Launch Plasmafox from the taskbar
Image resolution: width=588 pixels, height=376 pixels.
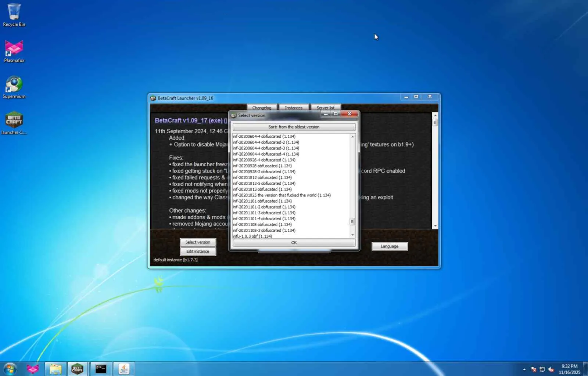(x=33, y=369)
